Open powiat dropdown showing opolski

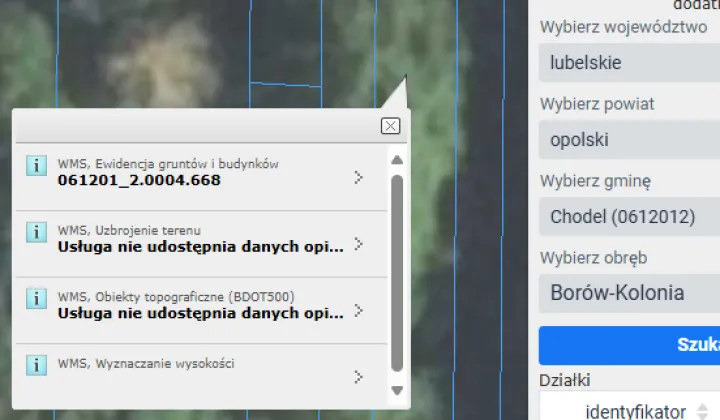coord(629,140)
